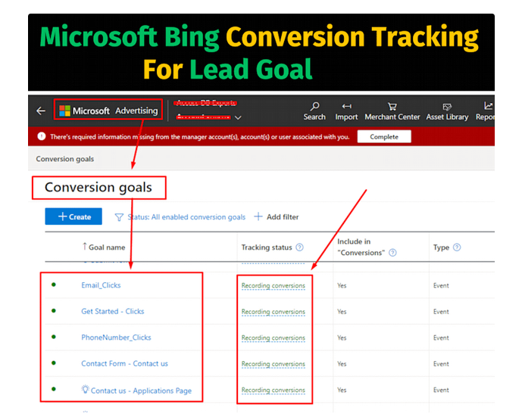This screenshot has height=420, width=522.
Task: Click green status dot for Email_Clicks
Action: coord(54,285)
